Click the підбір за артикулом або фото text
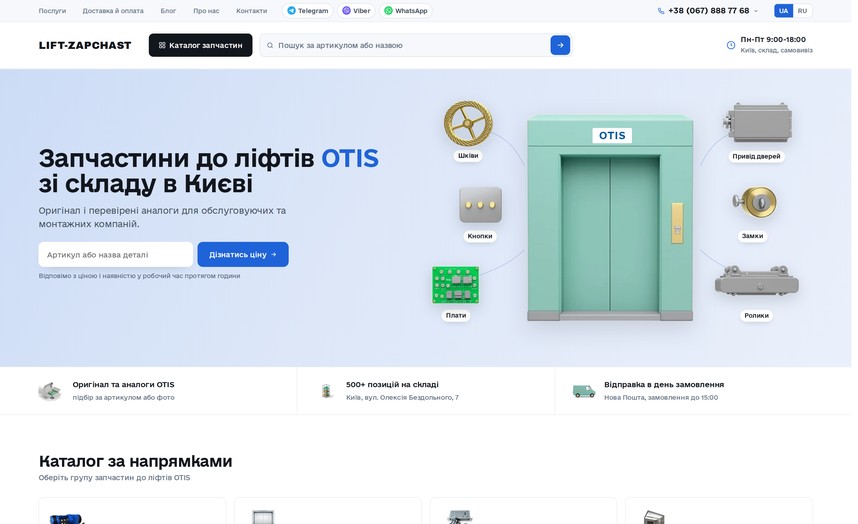Image resolution: width=858 pixels, height=524 pixels. [x=123, y=398]
